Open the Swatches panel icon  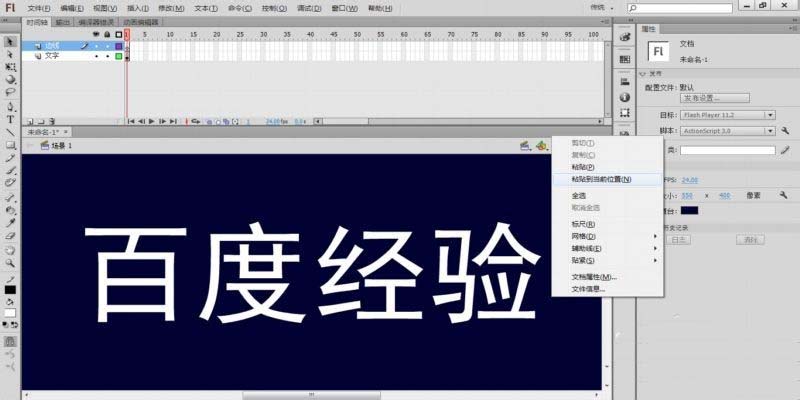pos(624,59)
